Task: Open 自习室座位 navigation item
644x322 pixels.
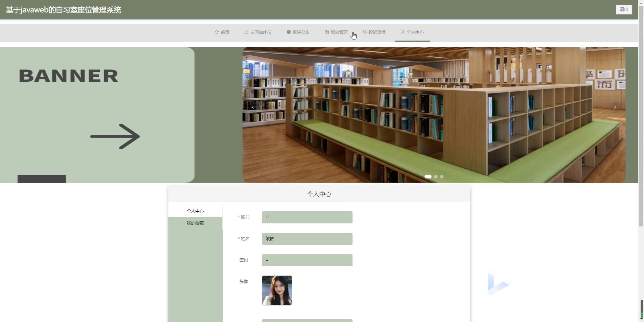Action: (x=258, y=33)
